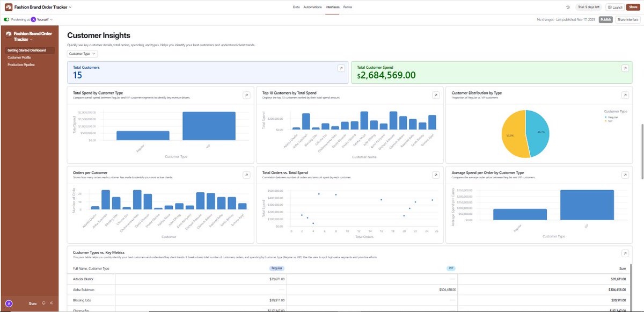Expand the Orders per Customer chart
644x312 pixels.
(x=246, y=175)
